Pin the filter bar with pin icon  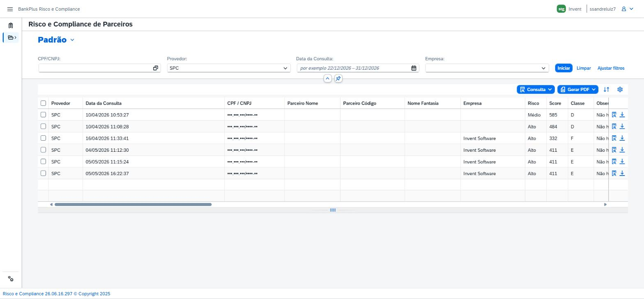[338, 78]
